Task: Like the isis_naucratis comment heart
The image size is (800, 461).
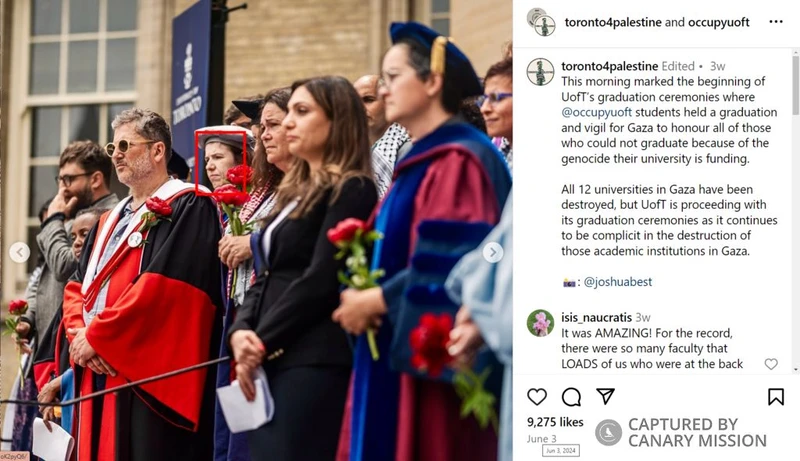Action: 771,364
